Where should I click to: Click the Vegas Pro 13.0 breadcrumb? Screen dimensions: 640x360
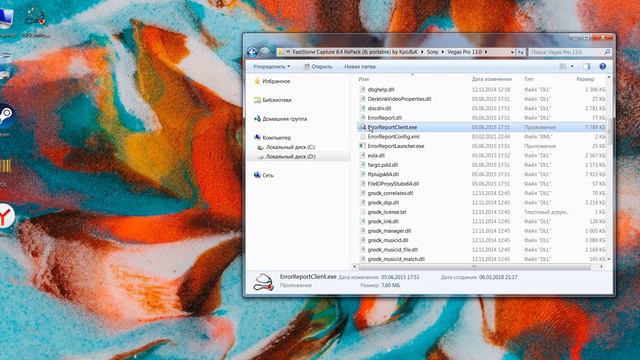[464, 52]
